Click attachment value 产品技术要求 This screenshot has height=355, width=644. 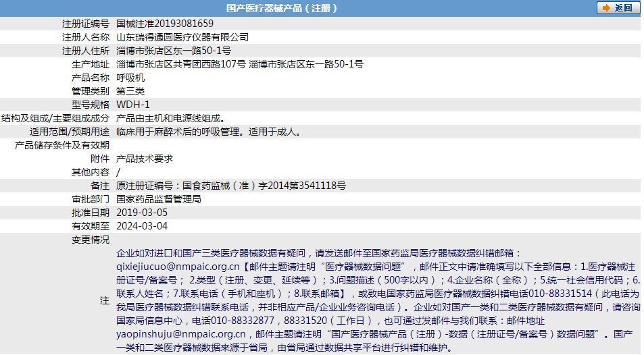coord(145,159)
